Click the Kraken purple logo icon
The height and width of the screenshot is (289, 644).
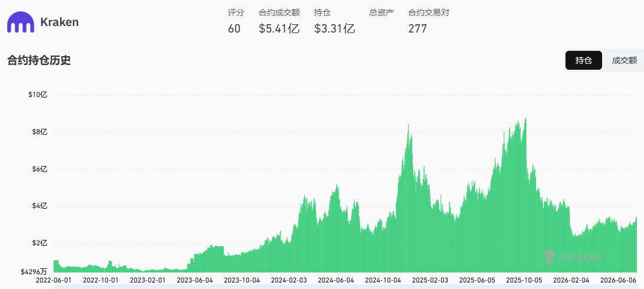click(21, 22)
